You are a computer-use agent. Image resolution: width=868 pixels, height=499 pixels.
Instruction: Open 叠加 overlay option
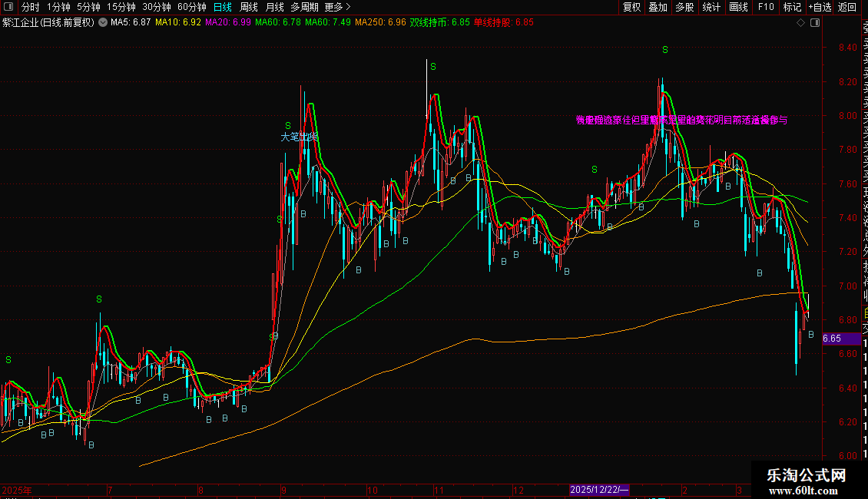[x=658, y=7]
